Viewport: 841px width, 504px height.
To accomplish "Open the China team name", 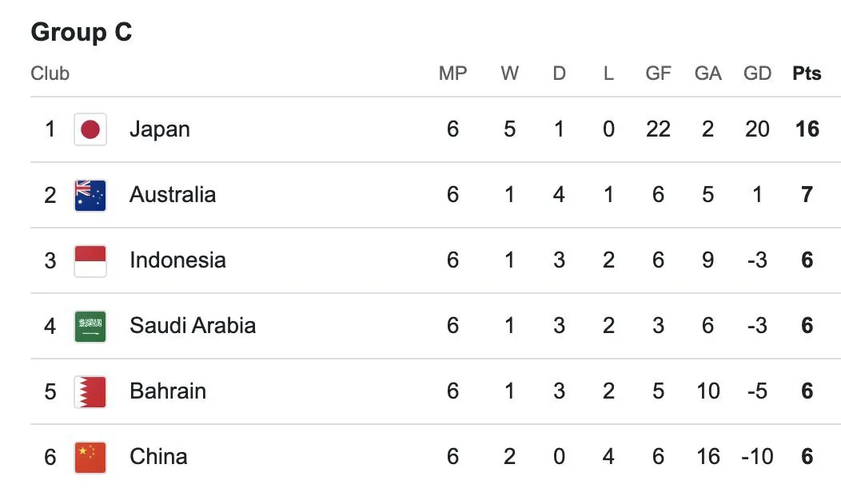I will [x=158, y=457].
